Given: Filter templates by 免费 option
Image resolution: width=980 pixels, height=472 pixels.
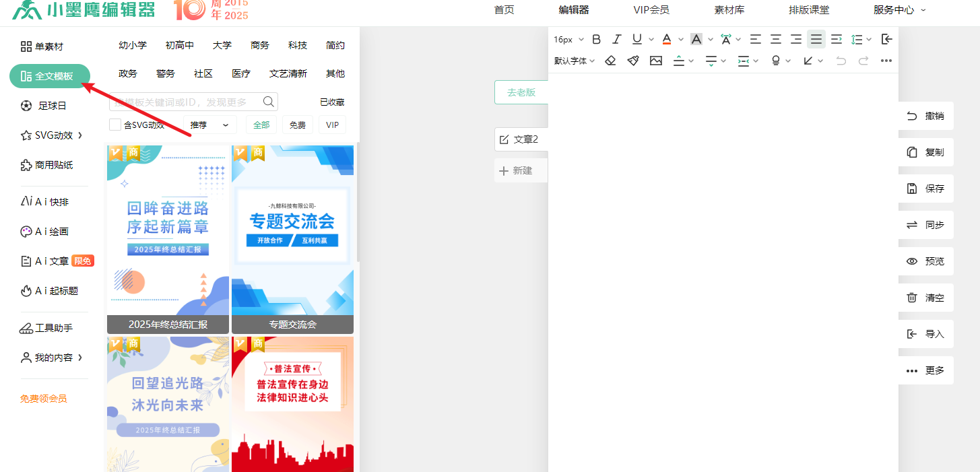Looking at the screenshot, I should point(297,125).
